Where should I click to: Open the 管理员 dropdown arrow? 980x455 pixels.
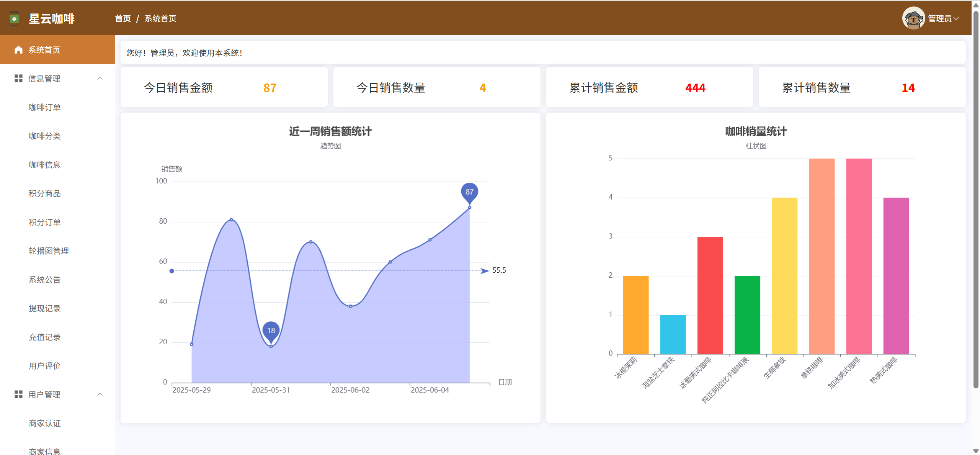coord(956,18)
